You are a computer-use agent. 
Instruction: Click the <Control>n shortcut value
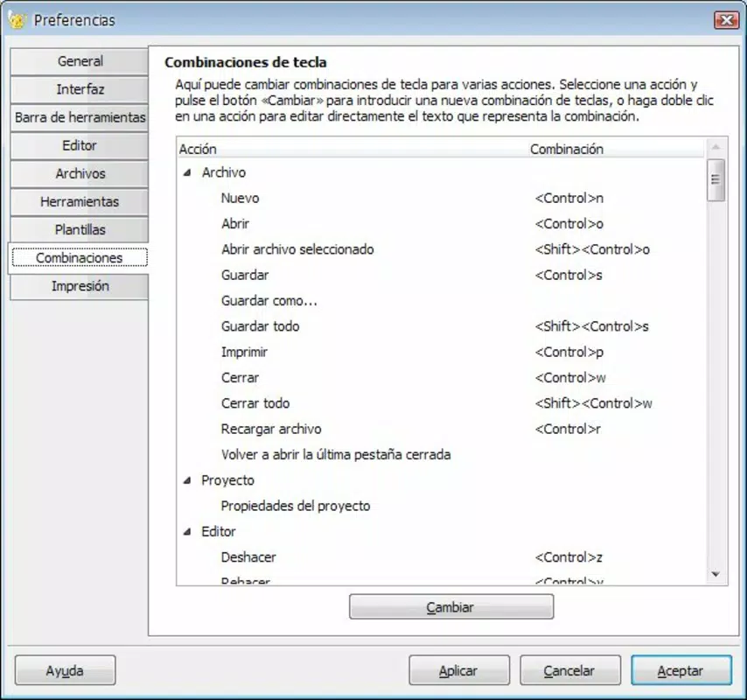click(x=569, y=199)
